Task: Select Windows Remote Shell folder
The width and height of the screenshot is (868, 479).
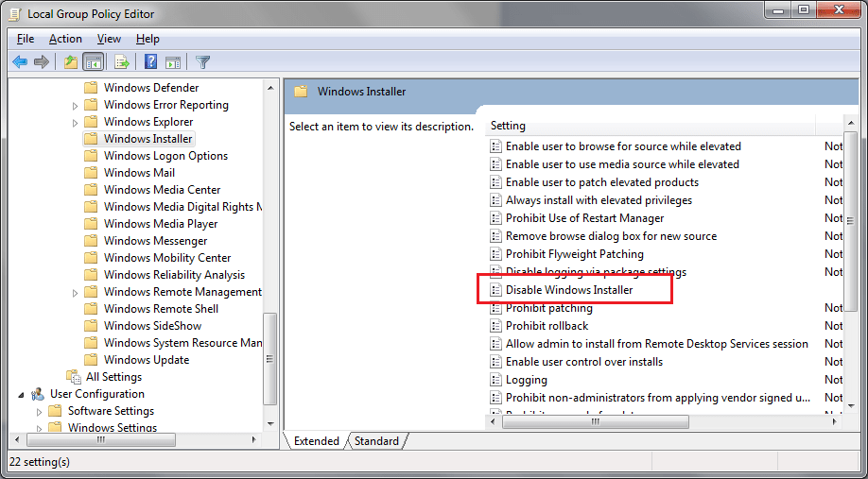Action: (x=161, y=309)
